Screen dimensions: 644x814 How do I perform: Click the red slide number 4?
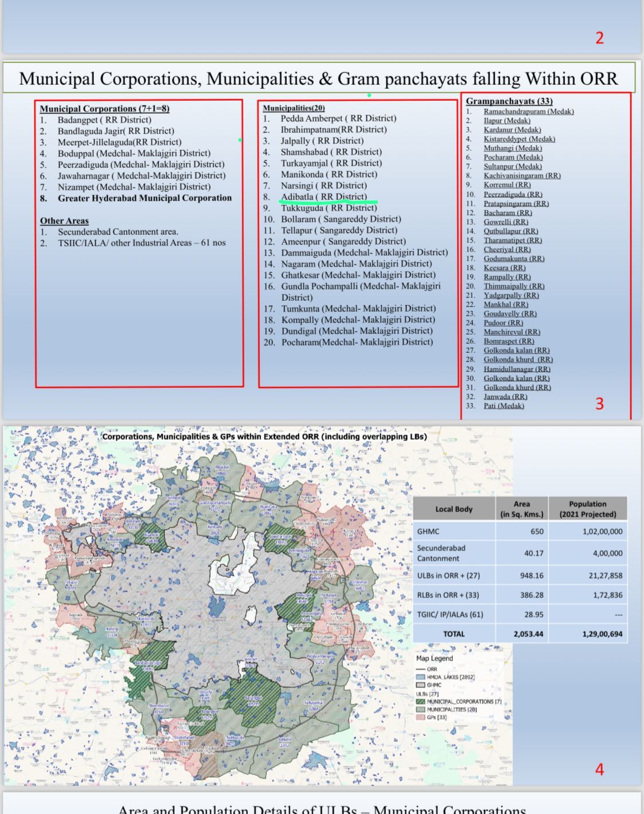(x=599, y=769)
